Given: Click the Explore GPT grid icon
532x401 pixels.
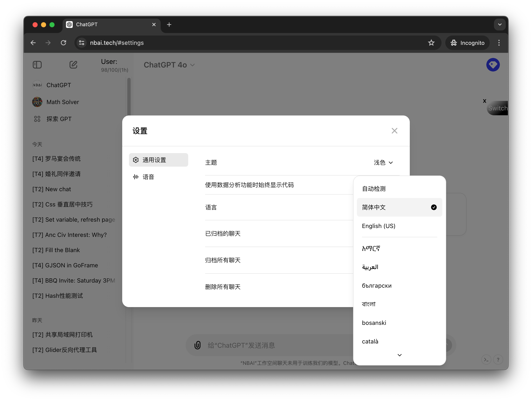Looking at the screenshot, I should [x=37, y=119].
